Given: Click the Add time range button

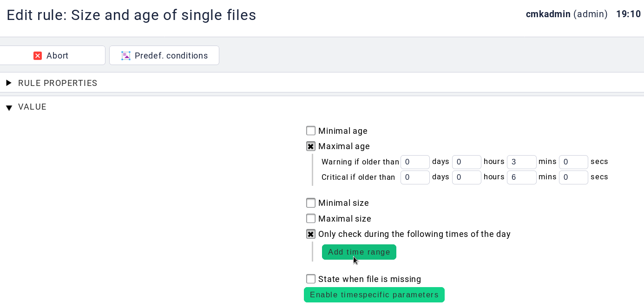Looking at the screenshot, I should click(x=359, y=252).
